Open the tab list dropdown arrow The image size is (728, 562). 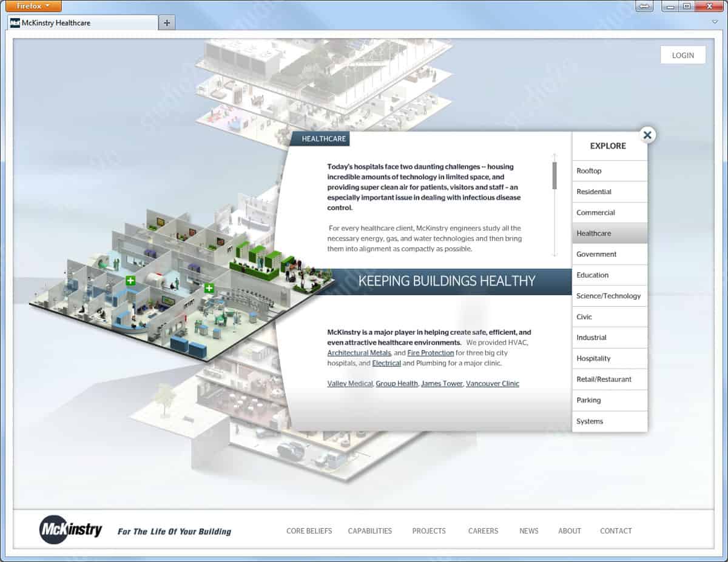tap(715, 22)
